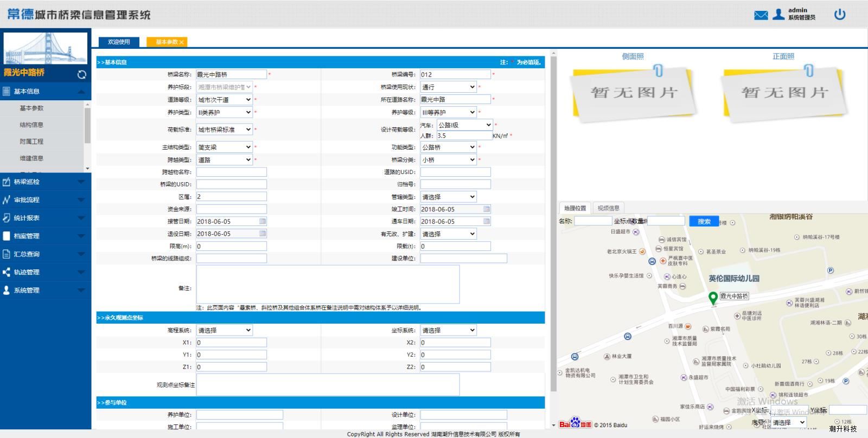Open calendar picker for 接管日期
868x438 pixels.
pos(263,221)
